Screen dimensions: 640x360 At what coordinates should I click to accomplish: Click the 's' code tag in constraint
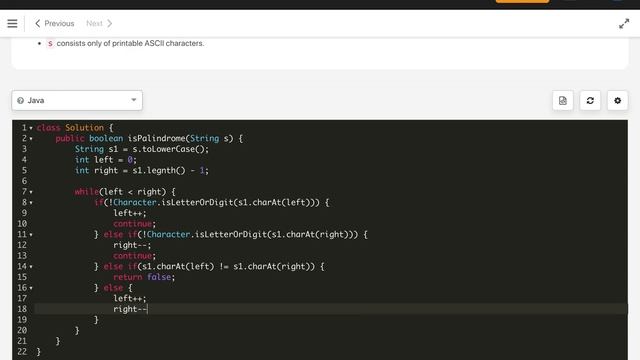tap(50, 43)
